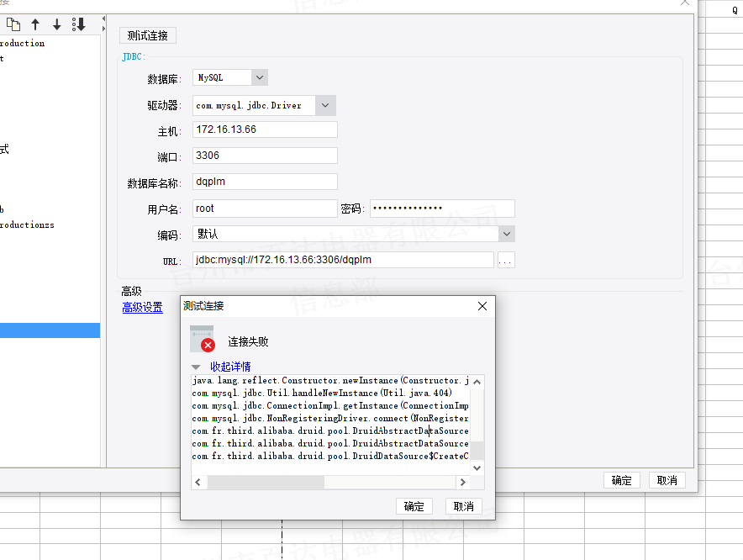Click the horizontal scrollbar thumb in error log
This screenshot has width=743, height=560.
(x=266, y=483)
